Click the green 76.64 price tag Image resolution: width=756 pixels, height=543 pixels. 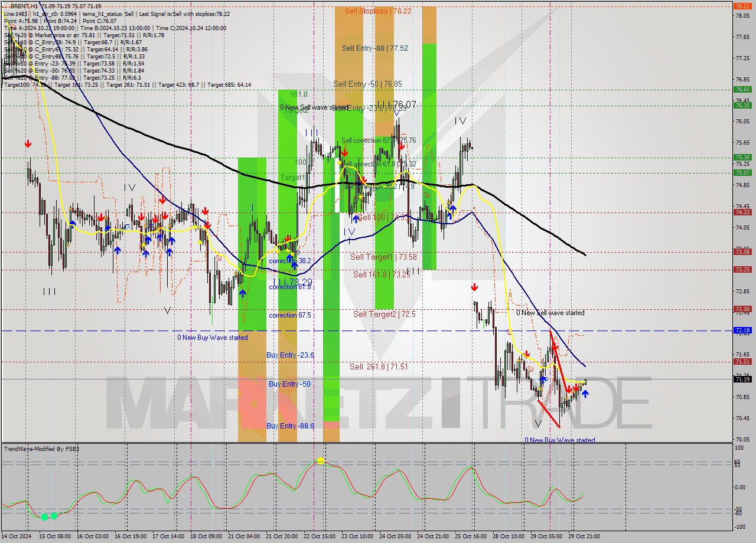pyautogui.click(x=742, y=90)
